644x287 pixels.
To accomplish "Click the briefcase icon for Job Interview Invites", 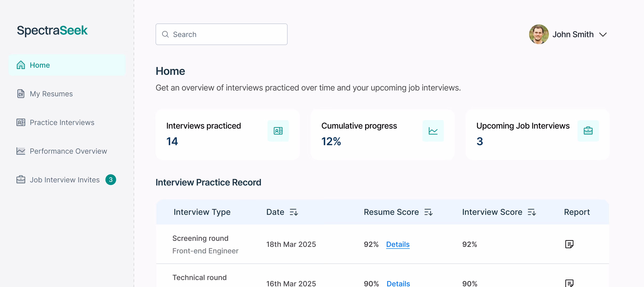I will click(x=21, y=180).
